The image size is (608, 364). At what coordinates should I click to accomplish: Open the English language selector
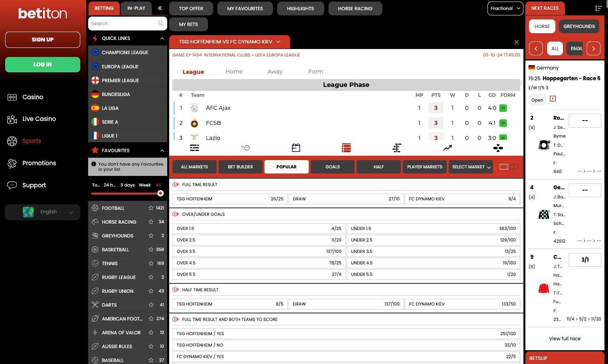click(43, 212)
